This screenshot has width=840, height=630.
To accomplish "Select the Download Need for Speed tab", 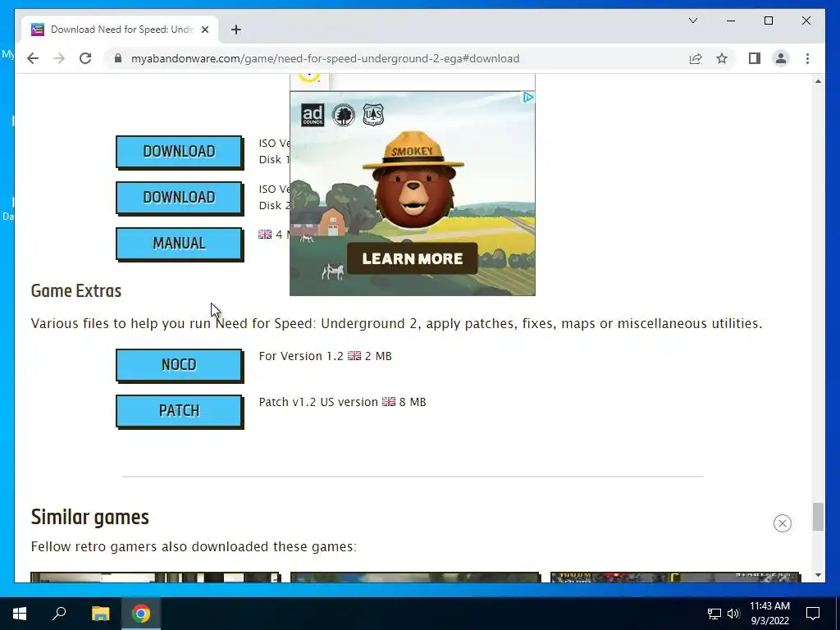I will (120, 30).
